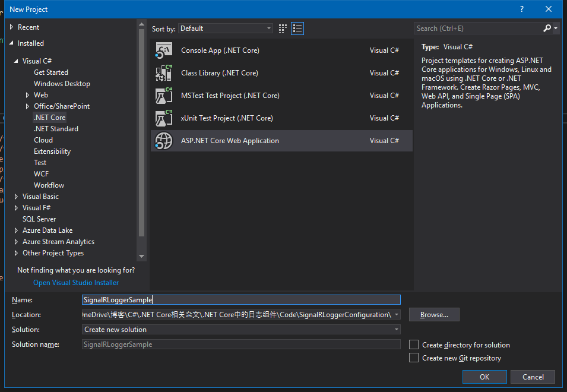Select the Cloud category
Screen dimensions: 567x392
point(43,140)
